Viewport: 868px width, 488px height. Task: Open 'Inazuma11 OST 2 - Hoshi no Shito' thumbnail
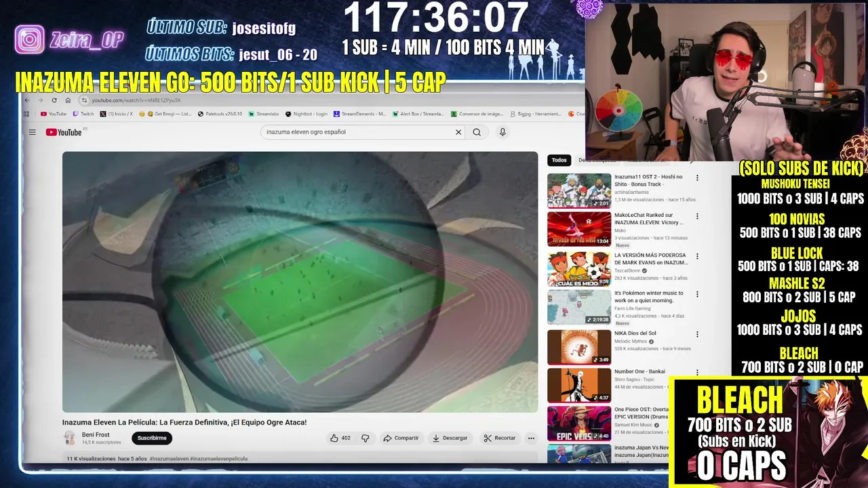click(579, 191)
